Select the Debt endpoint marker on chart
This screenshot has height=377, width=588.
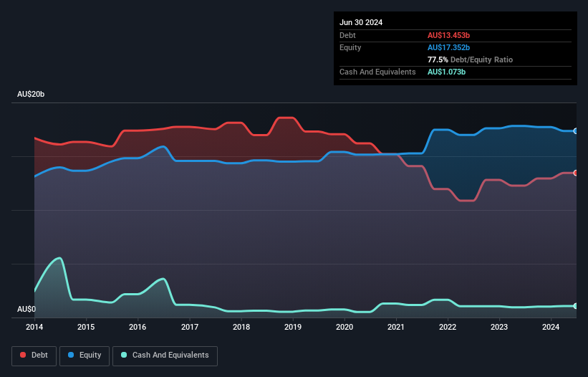point(575,173)
